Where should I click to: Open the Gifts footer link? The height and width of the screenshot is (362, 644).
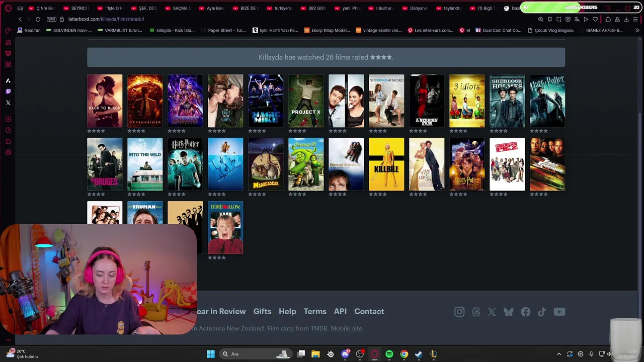(x=262, y=311)
